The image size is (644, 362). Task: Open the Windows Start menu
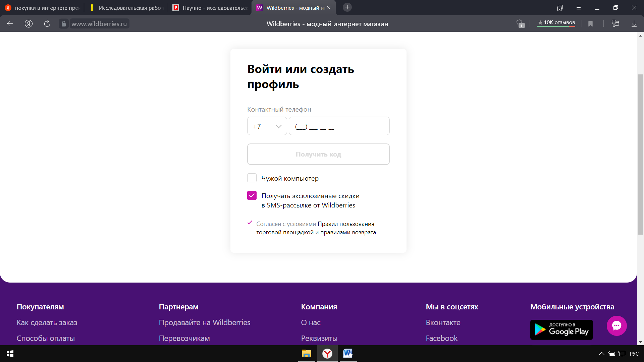[10, 354]
